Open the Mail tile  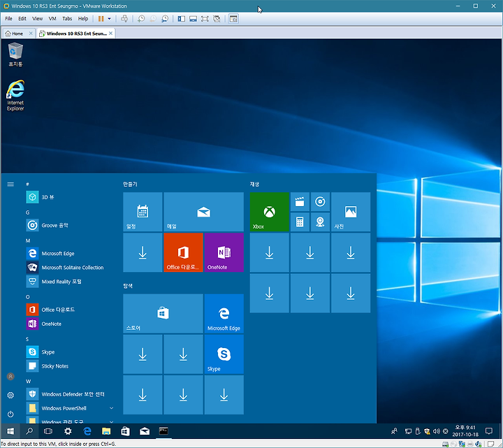point(204,212)
